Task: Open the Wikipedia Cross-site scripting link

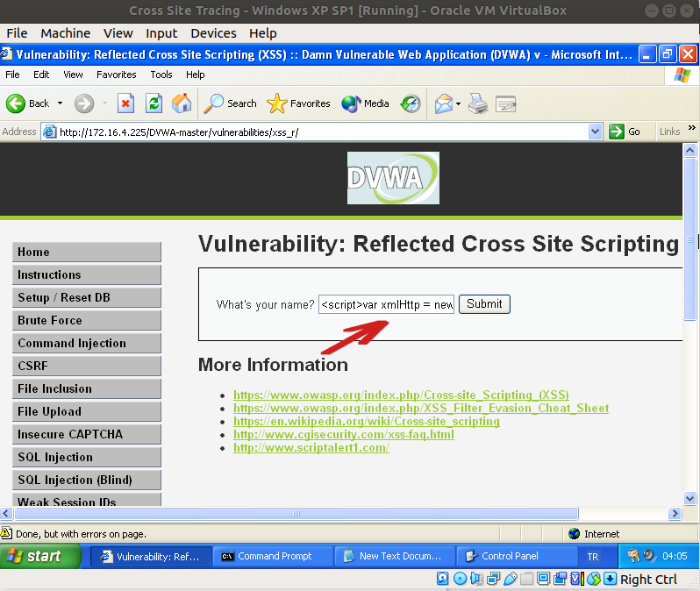Action: tap(367, 422)
